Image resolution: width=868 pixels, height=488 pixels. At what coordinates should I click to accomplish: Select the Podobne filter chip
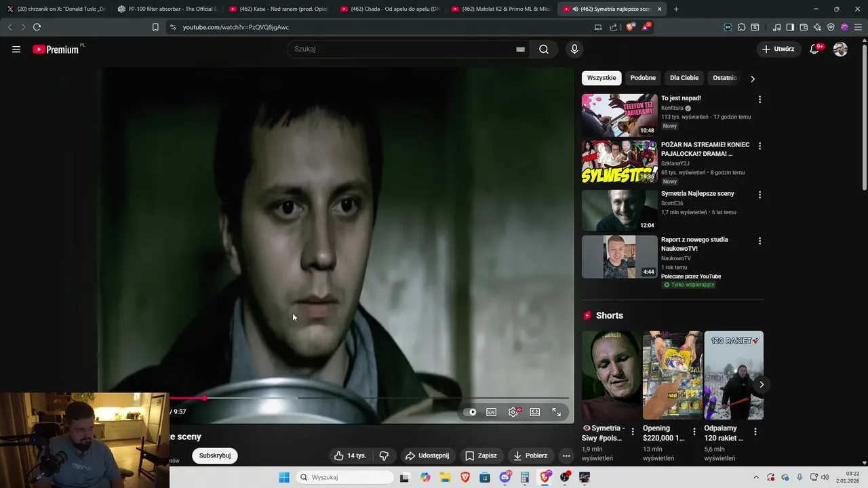[643, 78]
